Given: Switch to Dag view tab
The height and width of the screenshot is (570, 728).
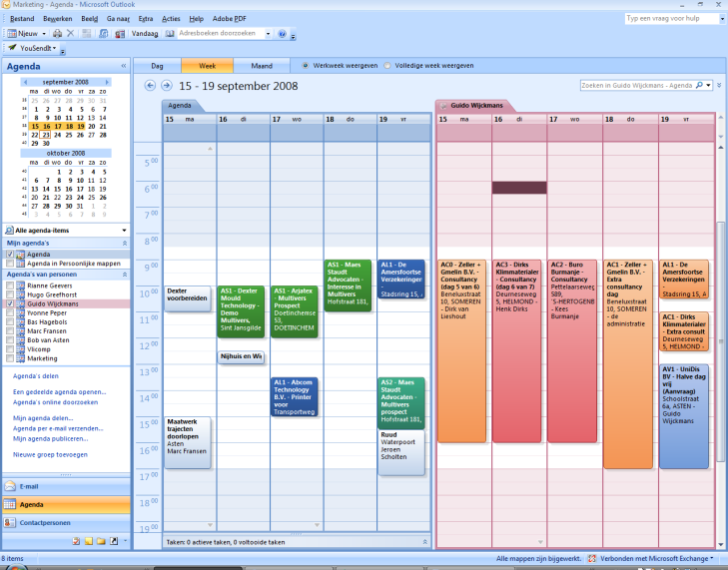Looking at the screenshot, I should pos(157,66).
